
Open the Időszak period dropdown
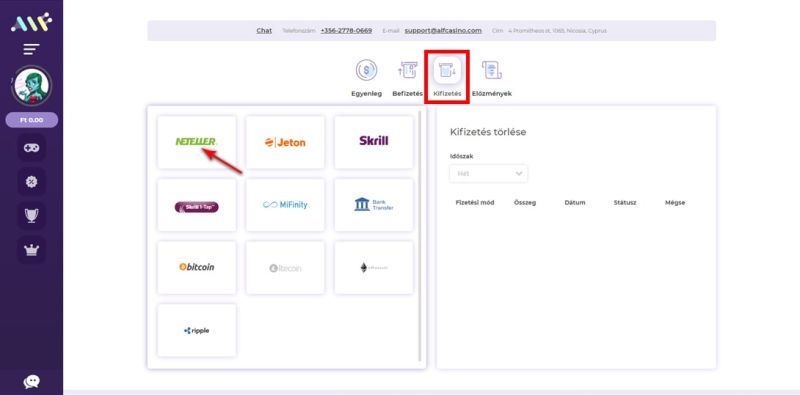(x=489, y=174)
